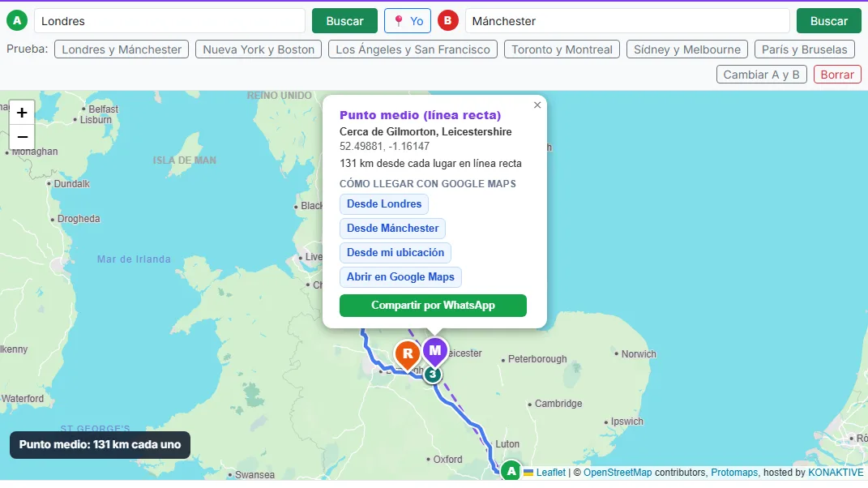
Task: Try the Nueva York y Boston example
Action: click(259, 49)
